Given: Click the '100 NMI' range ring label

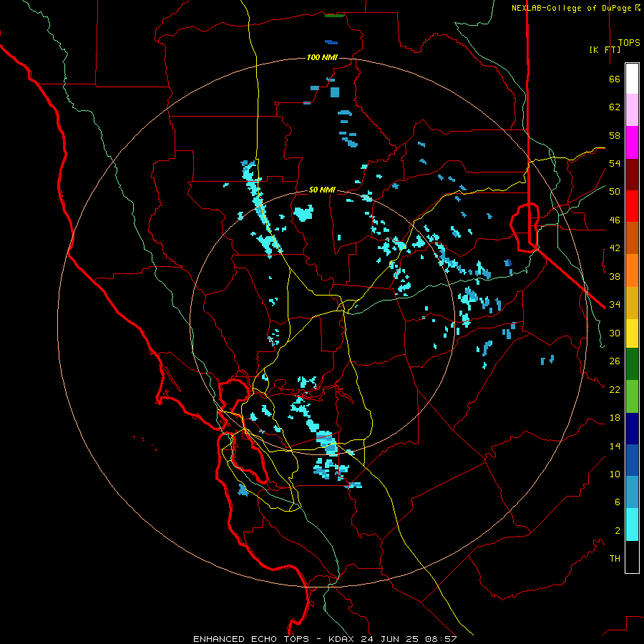Looking at the screenshot, I should pos(322,57).
